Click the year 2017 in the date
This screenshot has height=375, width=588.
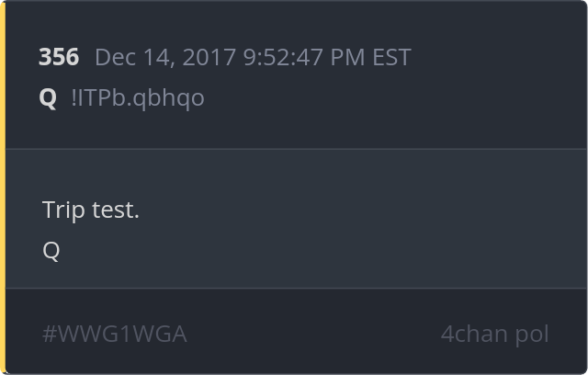[209, 57]
